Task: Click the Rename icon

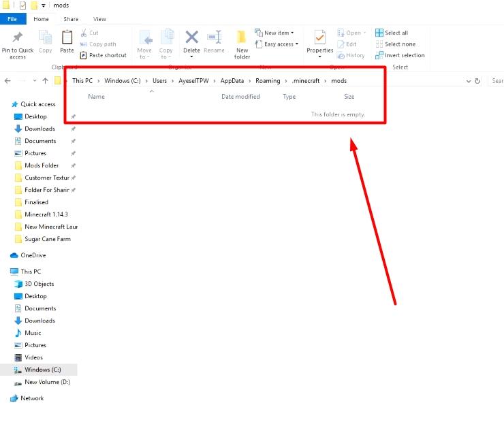Action: tap(215, 37)
